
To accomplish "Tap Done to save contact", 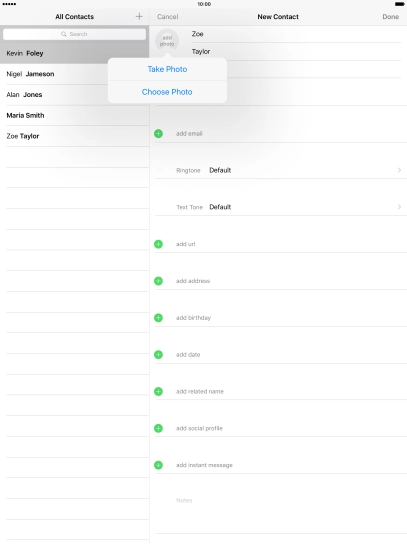I will [x=390, y=17].
